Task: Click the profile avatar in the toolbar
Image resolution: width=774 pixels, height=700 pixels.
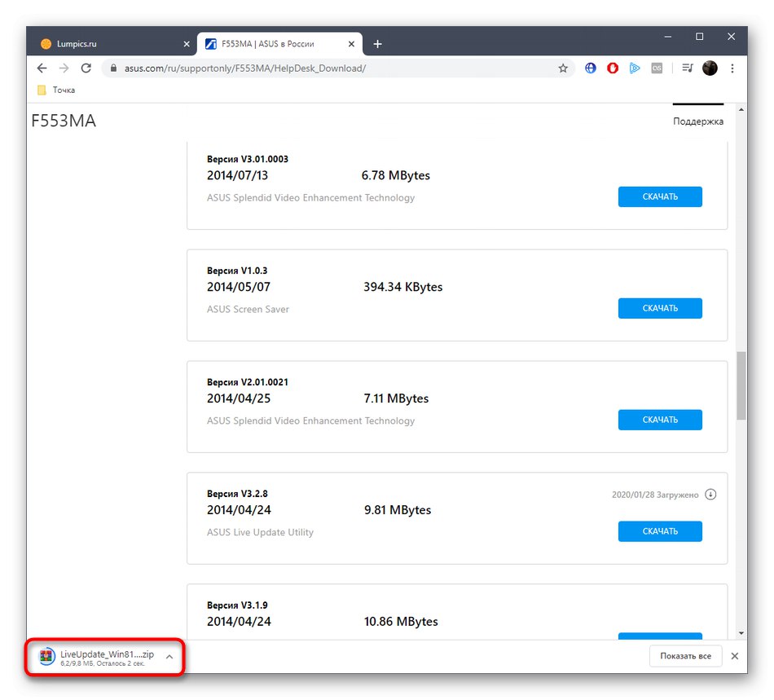Action: [710, 68]
